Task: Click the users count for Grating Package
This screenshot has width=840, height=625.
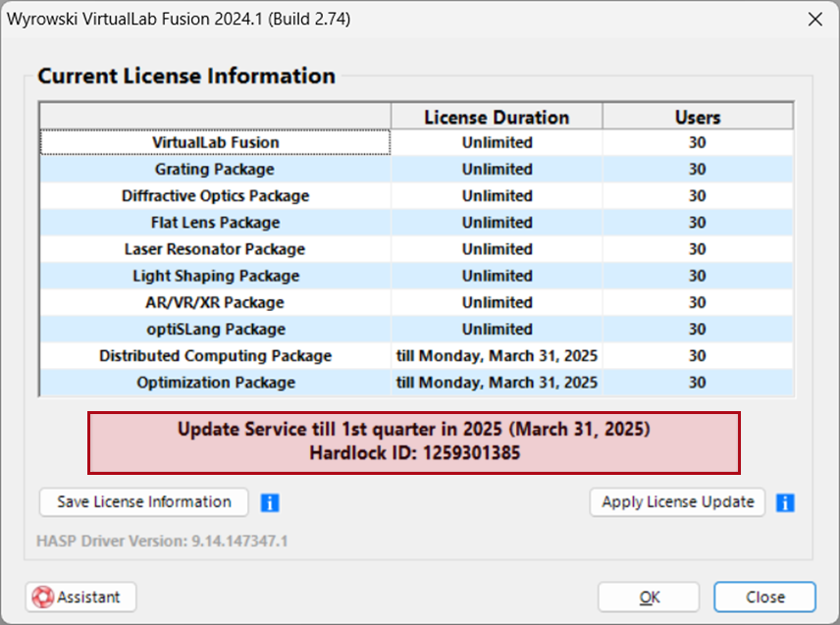Action: [x=698, y=169]
